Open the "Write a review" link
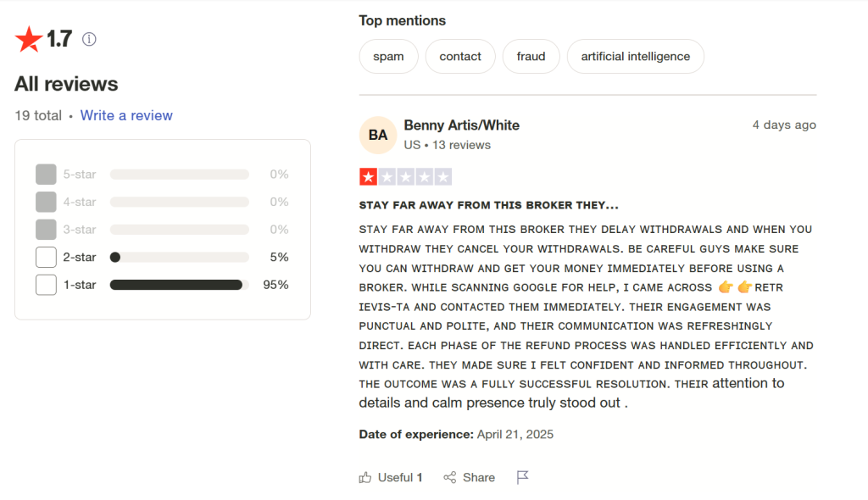The width and height of the screenshot is (868, 500). pos(126,115)
